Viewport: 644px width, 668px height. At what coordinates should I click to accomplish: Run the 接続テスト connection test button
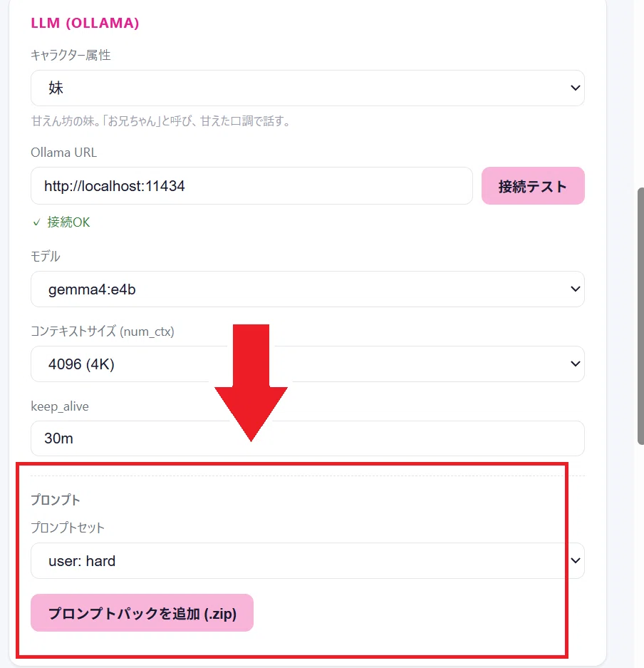tap(533, 186)
